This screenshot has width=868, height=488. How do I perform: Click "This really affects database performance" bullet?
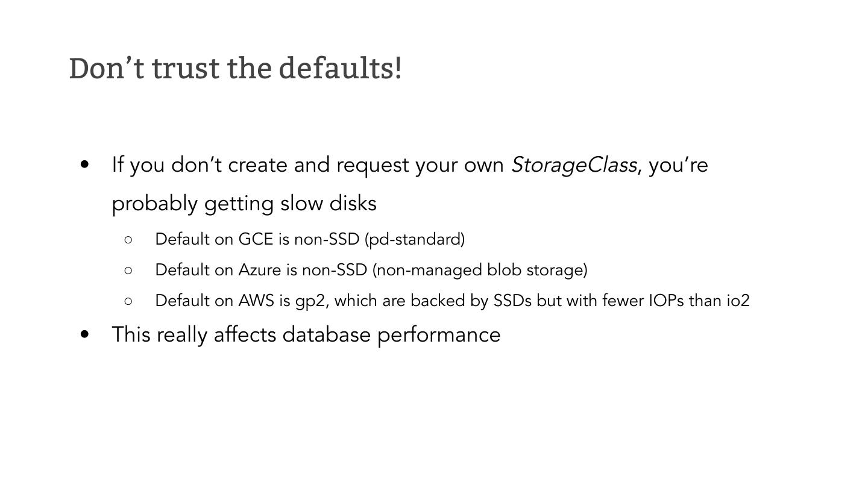(x=306, y=334)
